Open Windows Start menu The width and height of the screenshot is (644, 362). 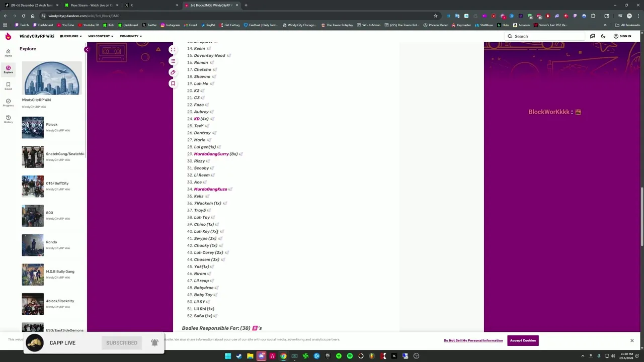(x=228, y=356)
